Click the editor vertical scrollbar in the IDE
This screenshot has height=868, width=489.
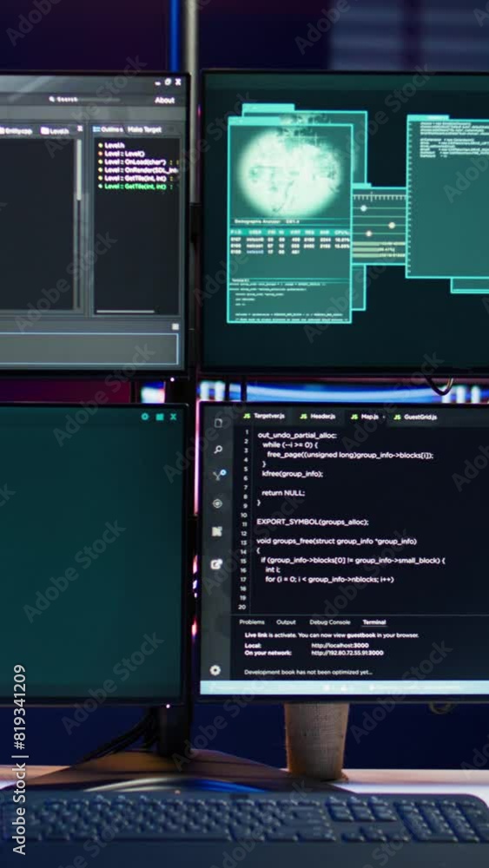[x=79, y=170]
